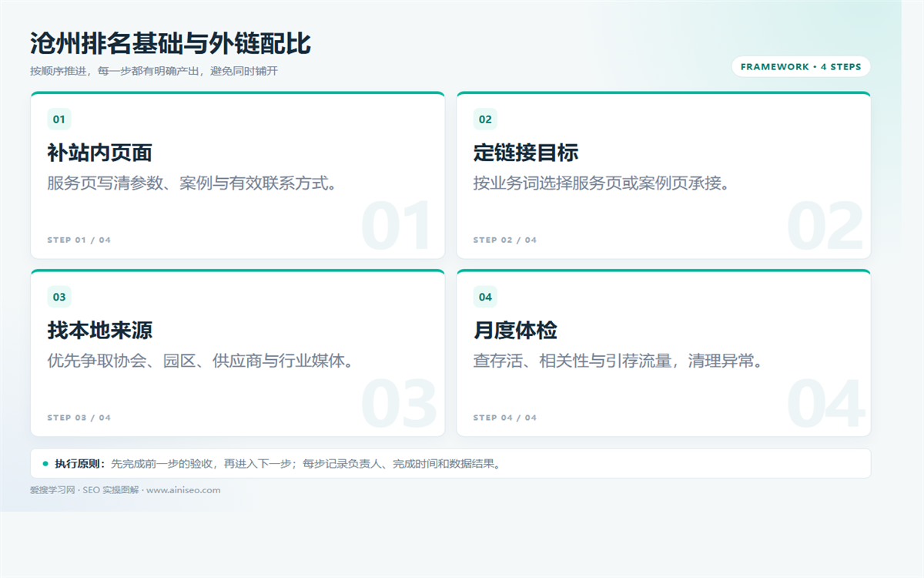Image resolution: width=924 pixels, height=578 pixels.
Task: Open the www.ainiseo.com footer link
Action: click(x=183, y=490)
